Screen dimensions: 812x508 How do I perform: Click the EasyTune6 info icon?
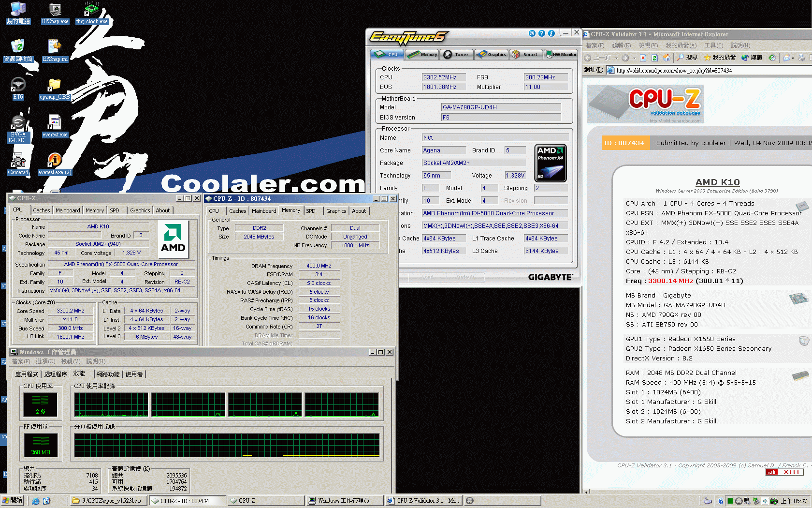point(551,33)
